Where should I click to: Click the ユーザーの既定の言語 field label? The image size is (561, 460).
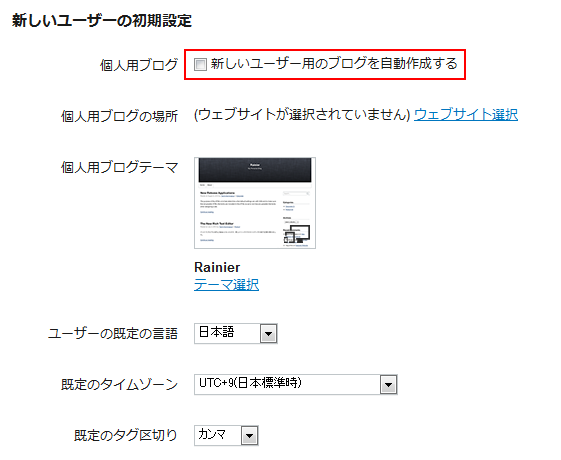[x=113, y=334]
